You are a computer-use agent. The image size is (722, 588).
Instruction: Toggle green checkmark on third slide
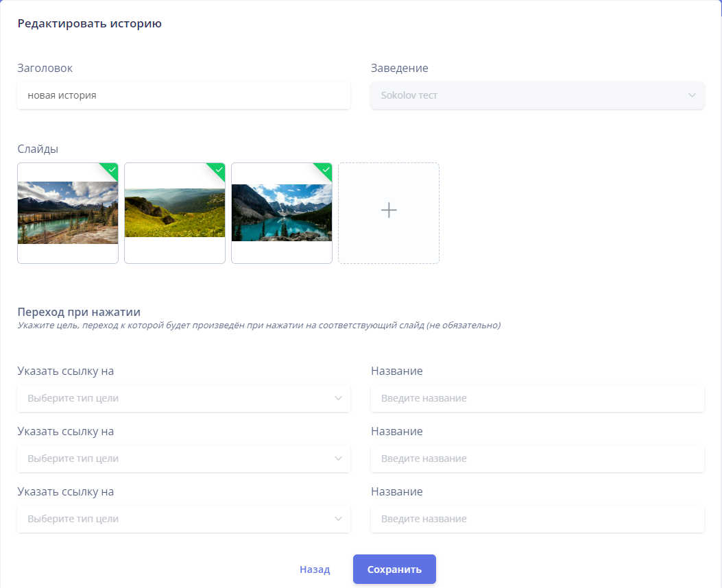(x=326, y=169)
